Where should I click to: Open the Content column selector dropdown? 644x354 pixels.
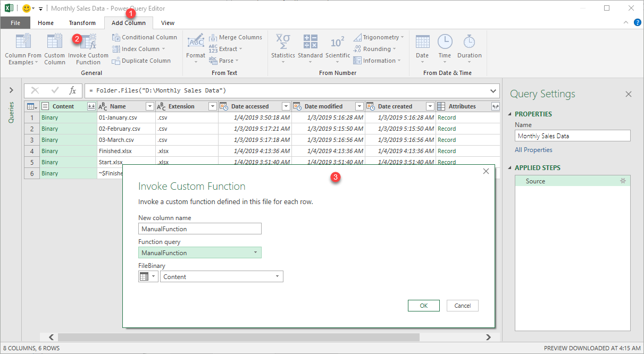pyautogui.click(x=222, y=276)
